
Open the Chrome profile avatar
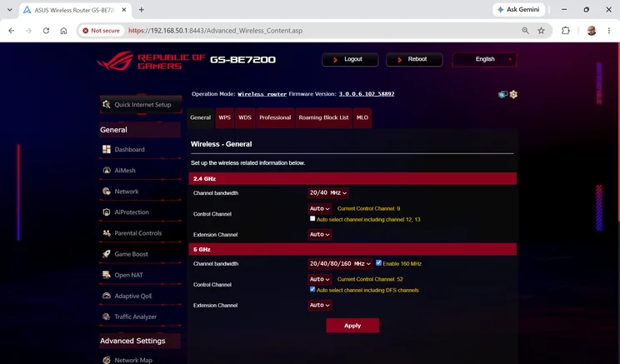592,31
